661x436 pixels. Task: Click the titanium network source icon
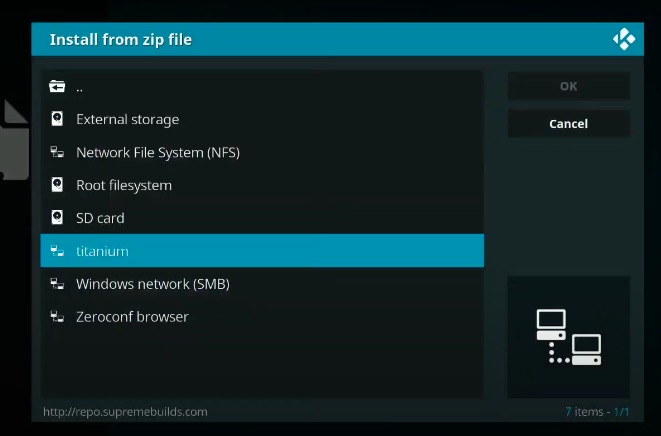pyautogui.click(x=57, y=251)
